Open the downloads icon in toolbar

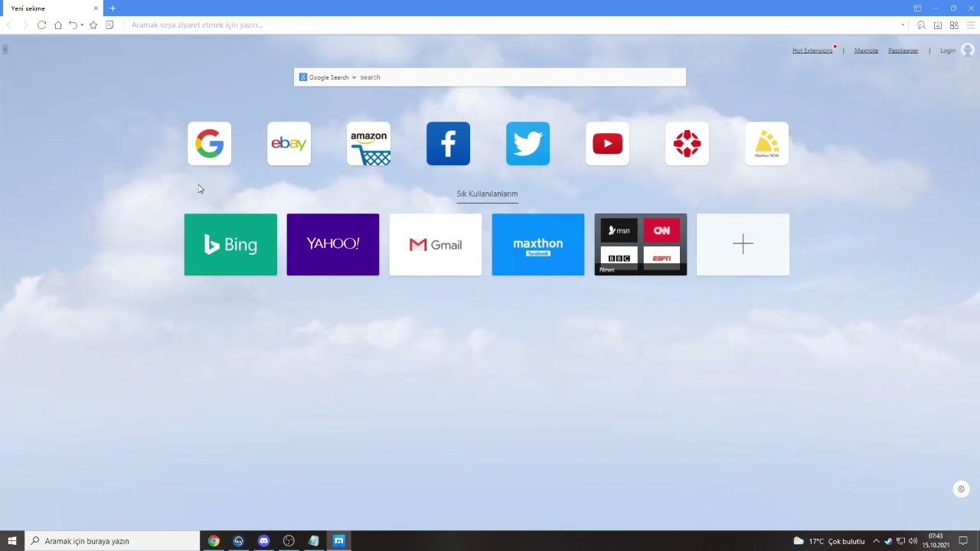coord(937,25)
